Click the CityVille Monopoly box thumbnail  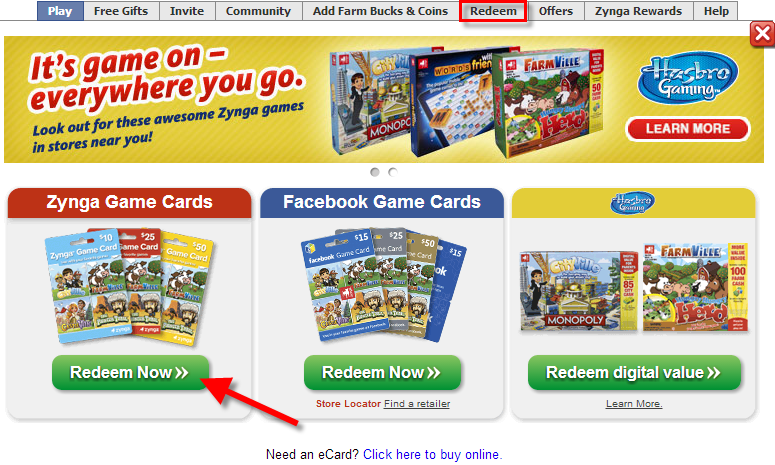579,290
